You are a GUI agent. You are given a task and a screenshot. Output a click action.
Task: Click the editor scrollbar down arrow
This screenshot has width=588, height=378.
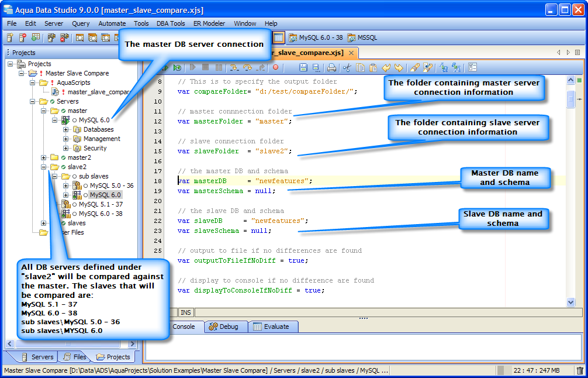(x=570, y=302)
